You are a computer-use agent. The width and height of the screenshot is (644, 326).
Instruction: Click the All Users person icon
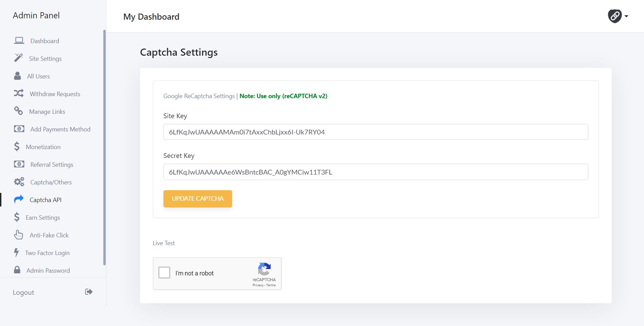(17, 76)
